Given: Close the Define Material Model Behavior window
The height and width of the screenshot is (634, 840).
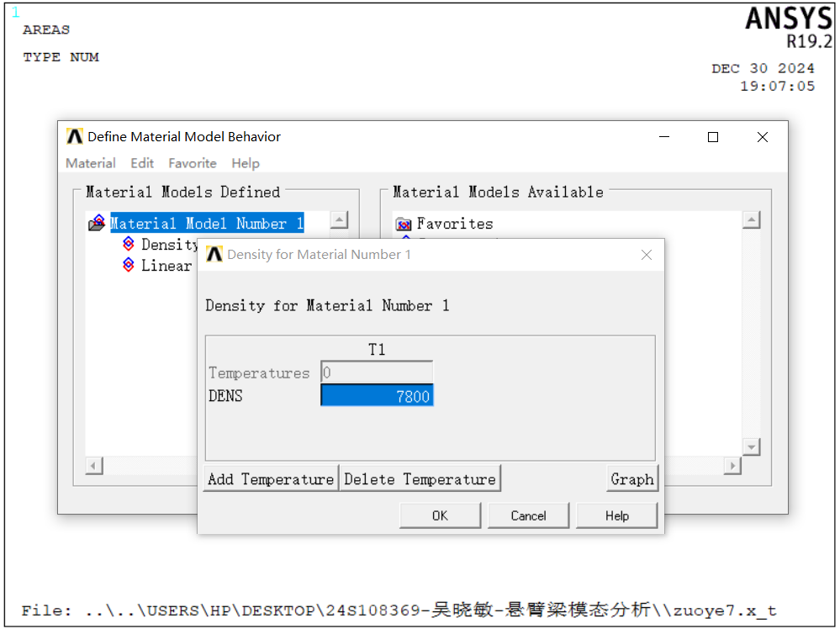Looking at the screenshot, I should [x=763, y=137].
